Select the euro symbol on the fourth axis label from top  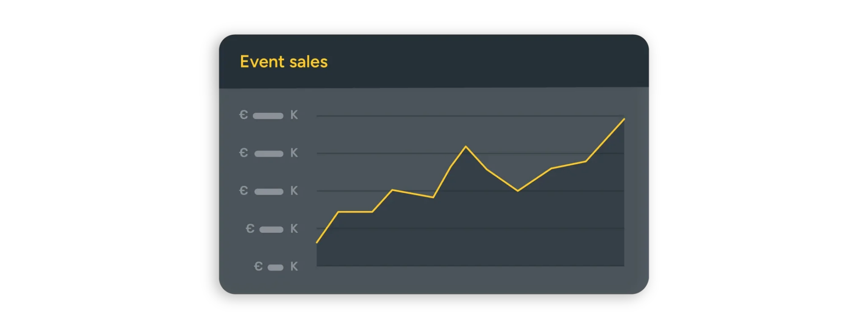point(250,229)
